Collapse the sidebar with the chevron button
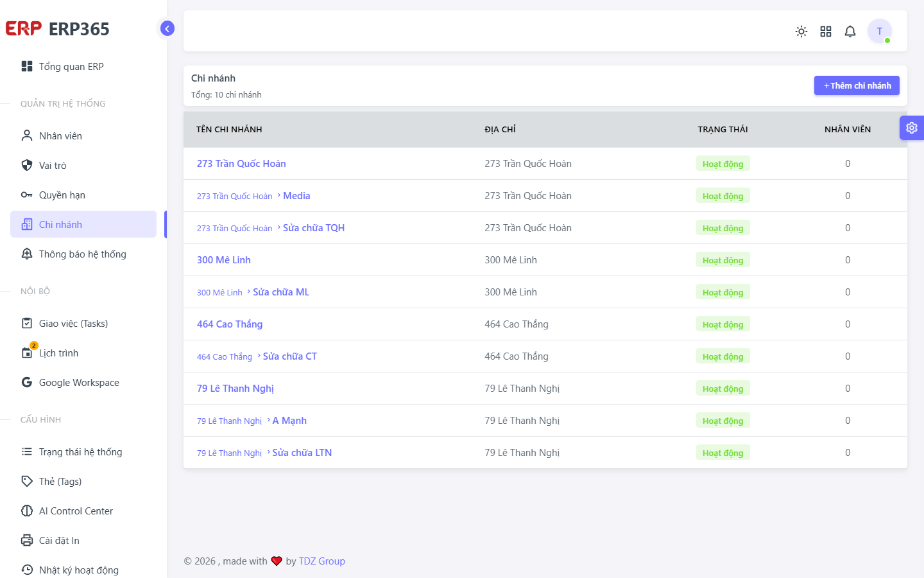924x578 pixels. 167,28
